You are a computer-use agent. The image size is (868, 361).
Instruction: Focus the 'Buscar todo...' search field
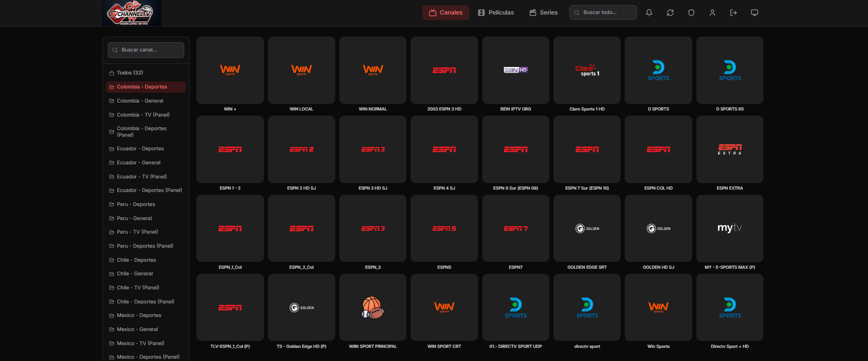pyautogui.click(x=603, y=13)
